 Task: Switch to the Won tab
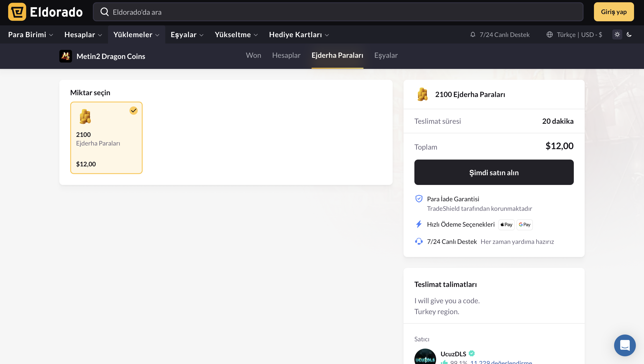253,55
